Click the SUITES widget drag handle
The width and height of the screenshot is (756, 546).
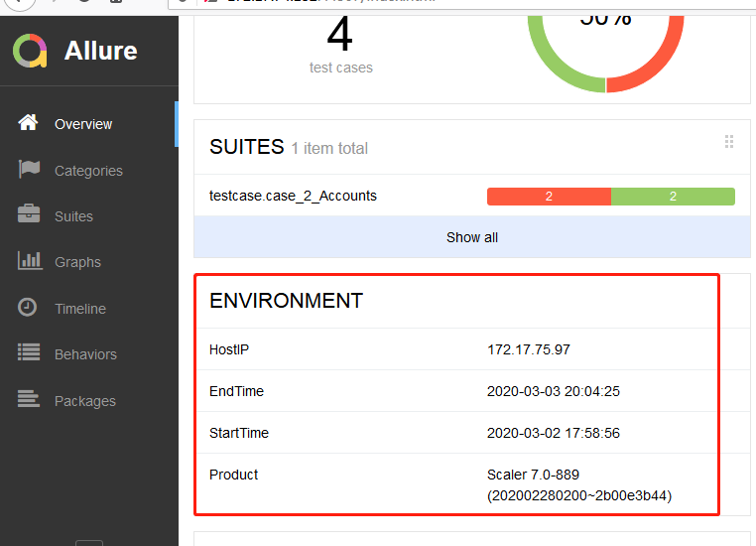coord(729,142)
